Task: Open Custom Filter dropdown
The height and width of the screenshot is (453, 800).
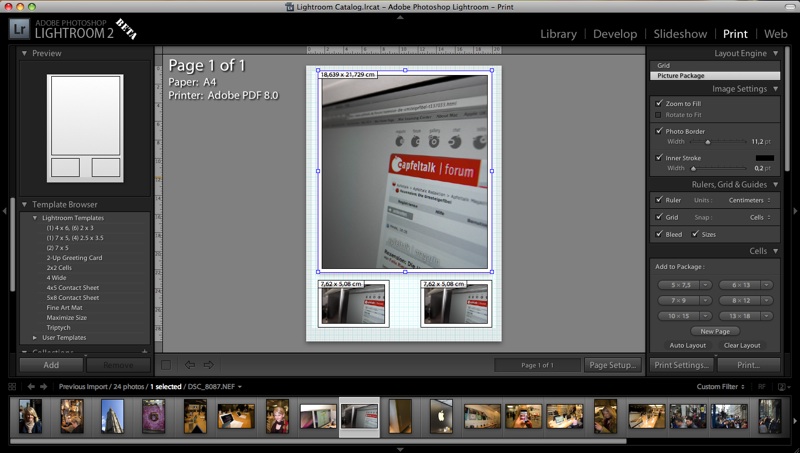Action: click(720, 387)
